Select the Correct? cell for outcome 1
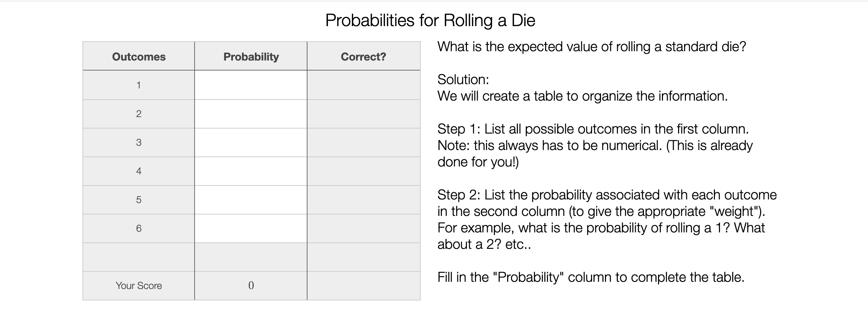 [363, 85]
